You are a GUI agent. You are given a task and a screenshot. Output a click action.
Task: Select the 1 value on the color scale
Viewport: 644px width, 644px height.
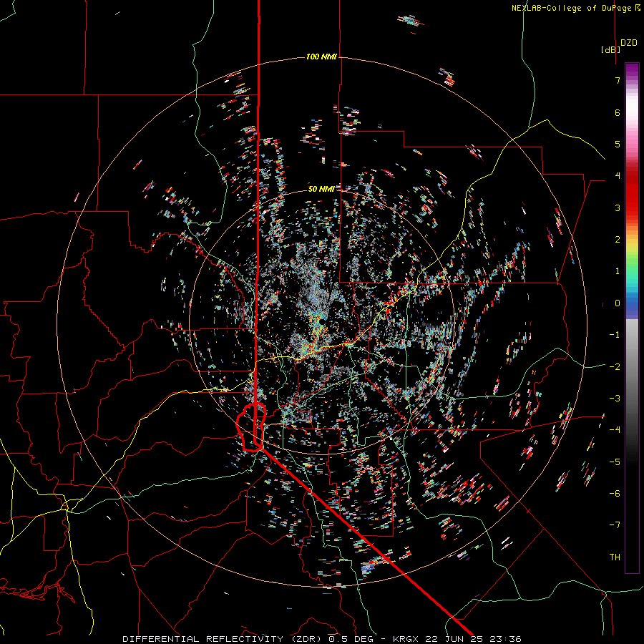[x=618, y=271]
